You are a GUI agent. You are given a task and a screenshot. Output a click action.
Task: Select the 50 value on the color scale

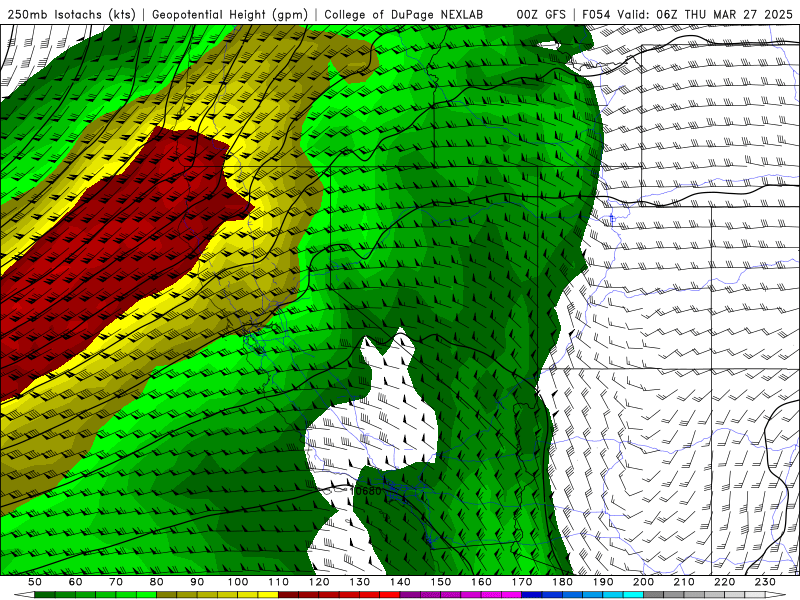(35, 582)
